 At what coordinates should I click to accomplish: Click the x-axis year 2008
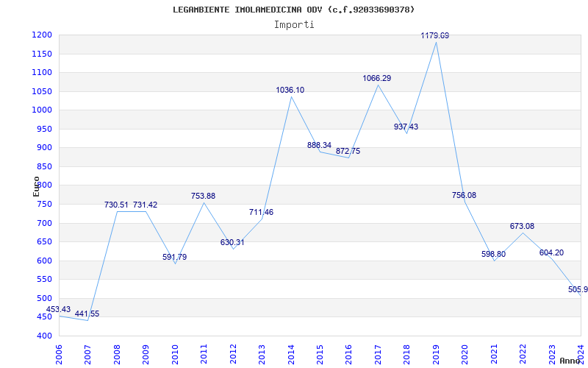tap(117, 354)
